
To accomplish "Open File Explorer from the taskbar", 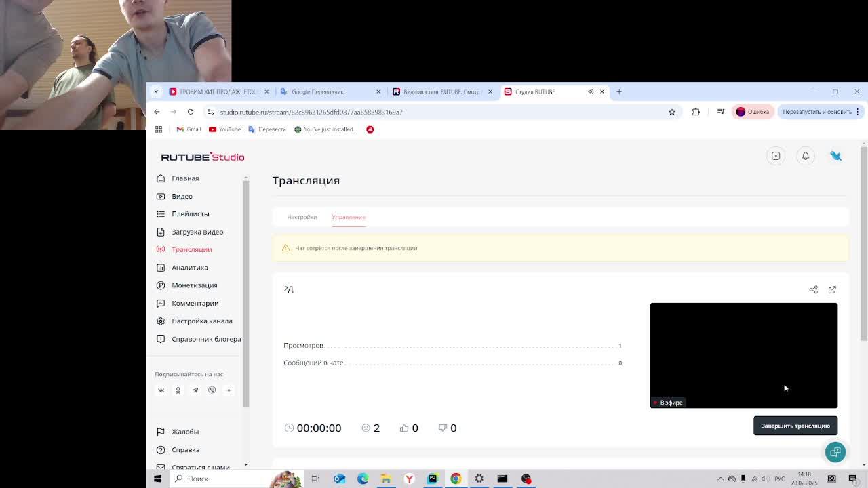I will click(x=386, y=479).
